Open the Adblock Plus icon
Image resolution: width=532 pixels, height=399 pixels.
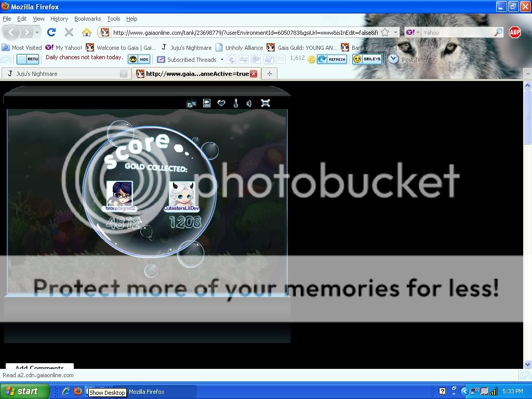(515, 32)
